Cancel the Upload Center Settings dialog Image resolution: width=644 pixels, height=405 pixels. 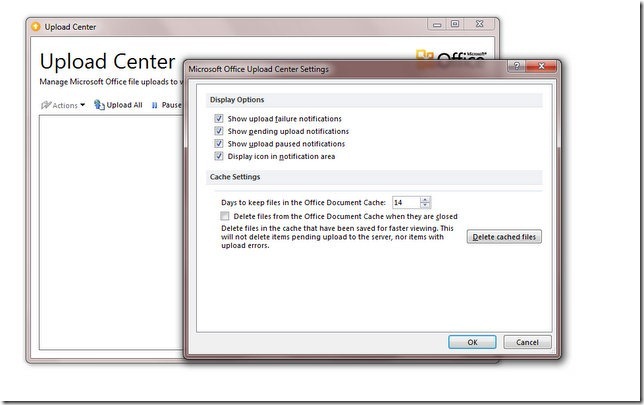click(527, 342)
